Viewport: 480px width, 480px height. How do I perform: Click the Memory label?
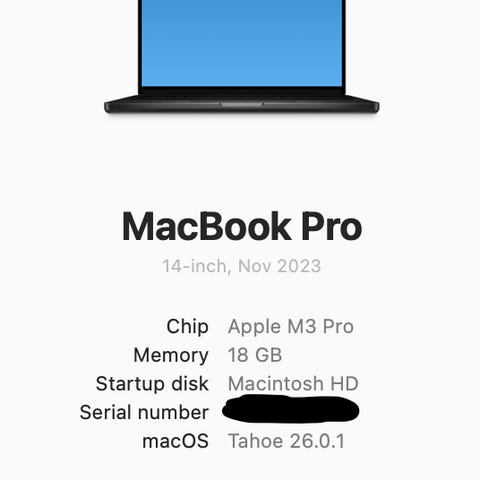coord(171,355)
